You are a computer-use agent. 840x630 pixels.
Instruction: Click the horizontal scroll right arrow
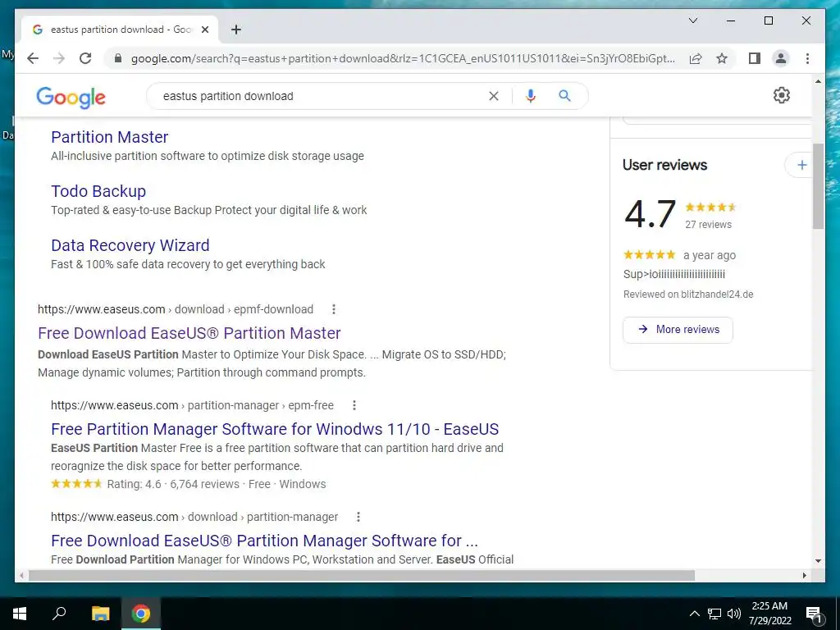pyautogui.click(x=804, y=575)
